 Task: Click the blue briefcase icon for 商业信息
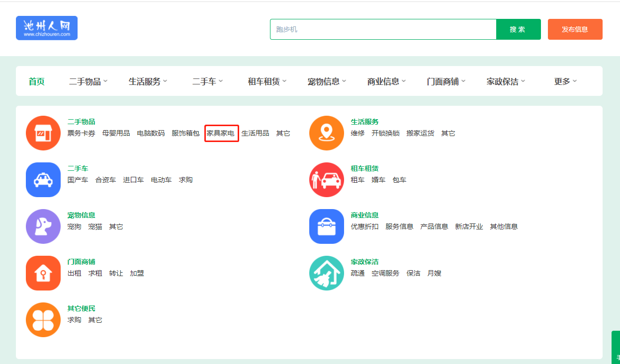coord(327,226)
